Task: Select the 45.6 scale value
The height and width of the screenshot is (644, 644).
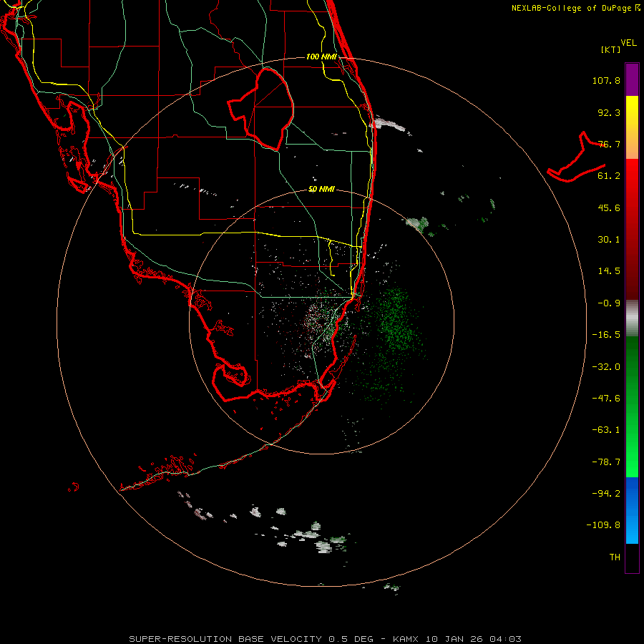Action: (x=609, y=208)
